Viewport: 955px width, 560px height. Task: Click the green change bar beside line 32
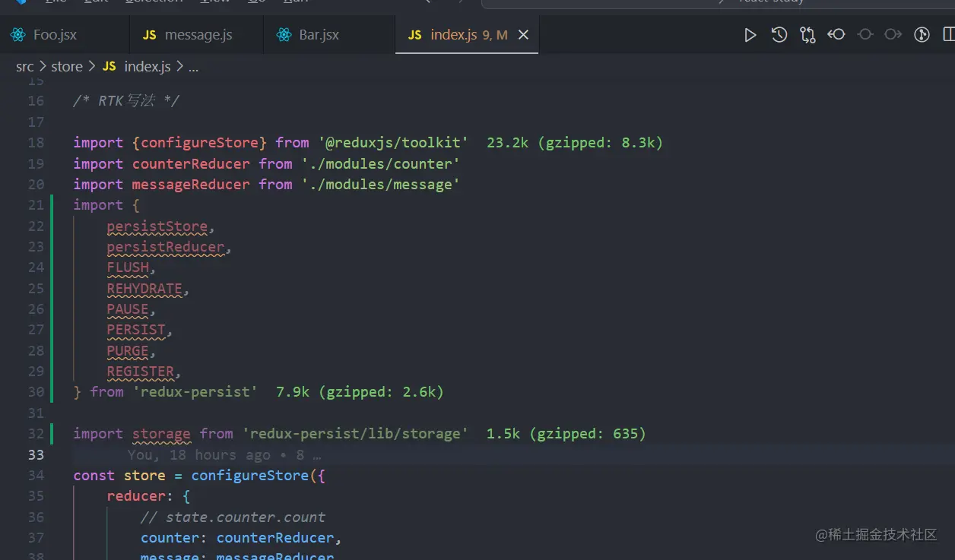(x=52, y=434)
